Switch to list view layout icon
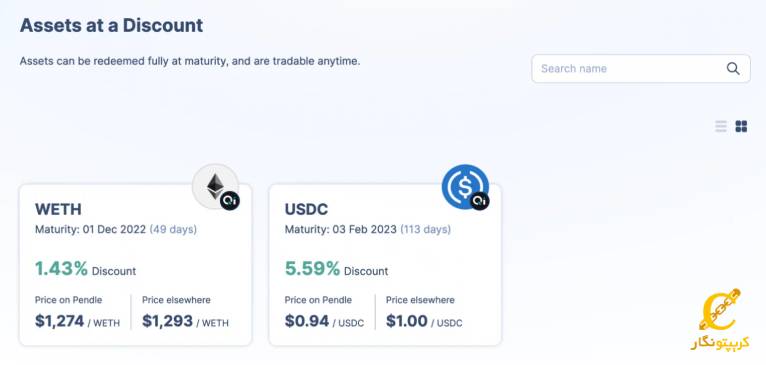Screen dimensions: 766x365 click(x=721, y=127)
